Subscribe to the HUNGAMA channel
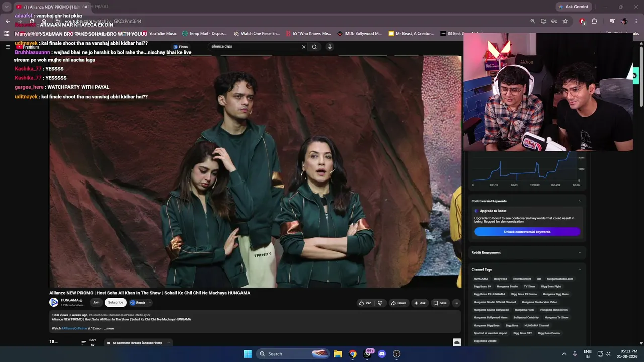Screen dimensions: 644x362 click(115, 302)
